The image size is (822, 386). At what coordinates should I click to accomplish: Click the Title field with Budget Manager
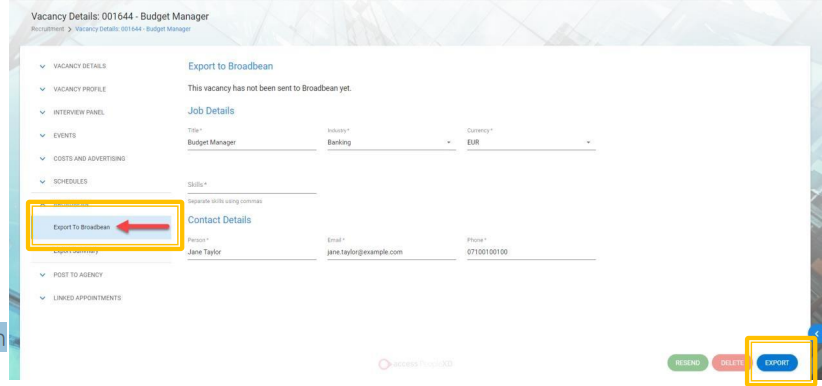pyautogui.click(x=252, y=142)
